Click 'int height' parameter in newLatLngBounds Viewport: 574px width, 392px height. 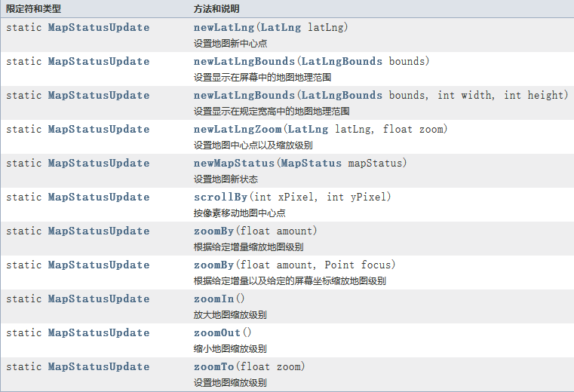coord(534,96)
